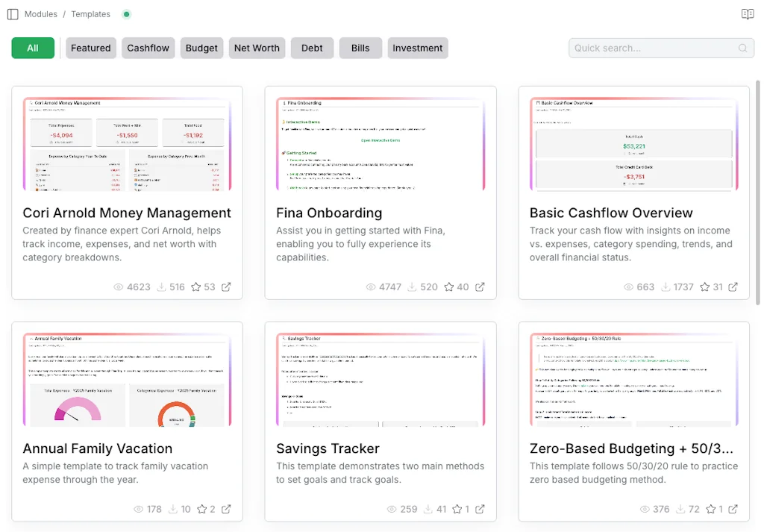
Task: Open Savings Tracker in new window icon
Action: click(x=480, y=509)
